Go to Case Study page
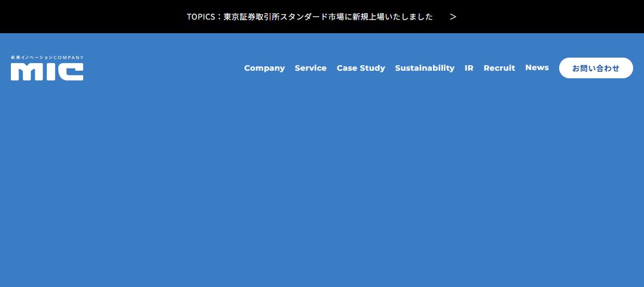 point(361,68)
